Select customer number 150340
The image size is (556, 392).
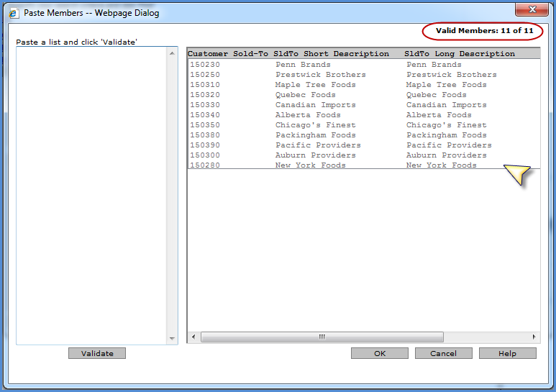(x=205, y=115)
